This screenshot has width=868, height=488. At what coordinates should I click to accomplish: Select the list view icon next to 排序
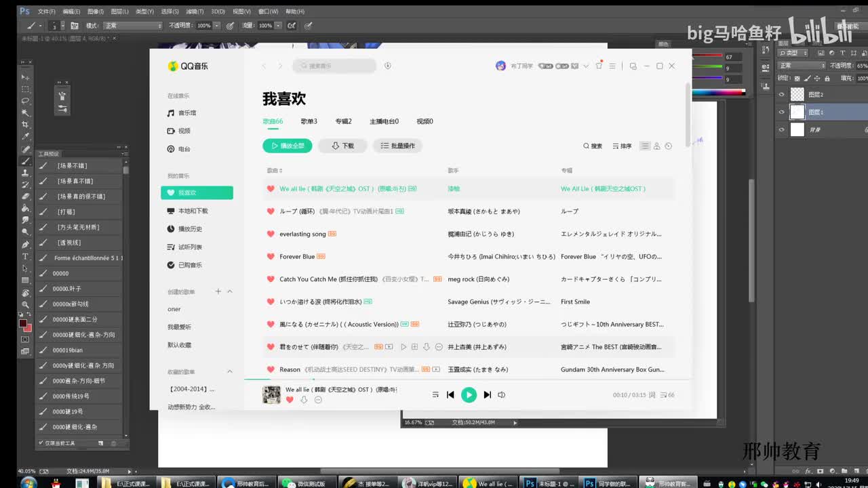(x=645, y=146)
